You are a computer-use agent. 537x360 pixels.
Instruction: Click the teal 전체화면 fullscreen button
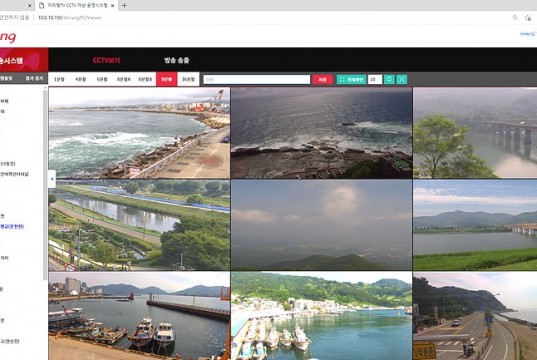click(x=351, y=79)
